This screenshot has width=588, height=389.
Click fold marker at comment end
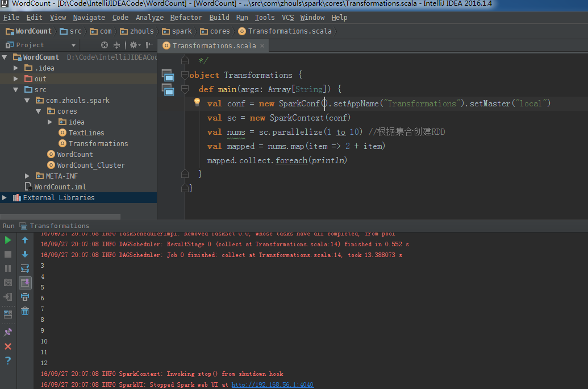click(x=185, y=60)
